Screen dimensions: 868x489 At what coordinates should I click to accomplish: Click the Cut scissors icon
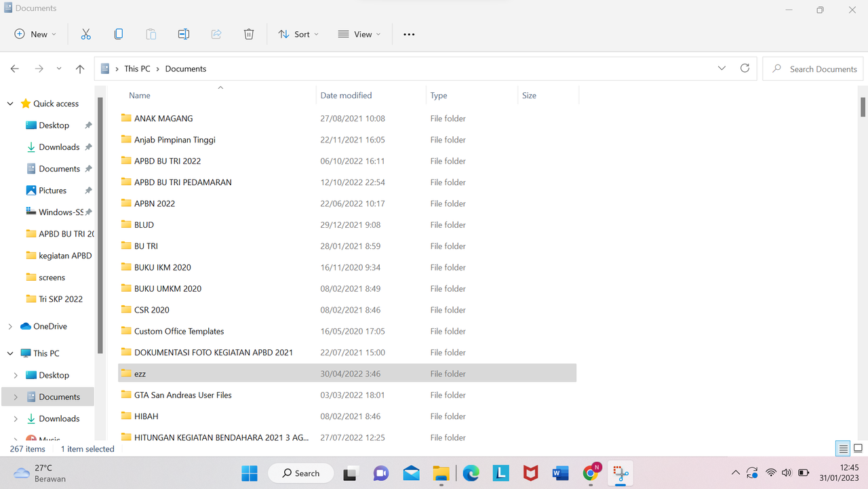coord(85,34)
